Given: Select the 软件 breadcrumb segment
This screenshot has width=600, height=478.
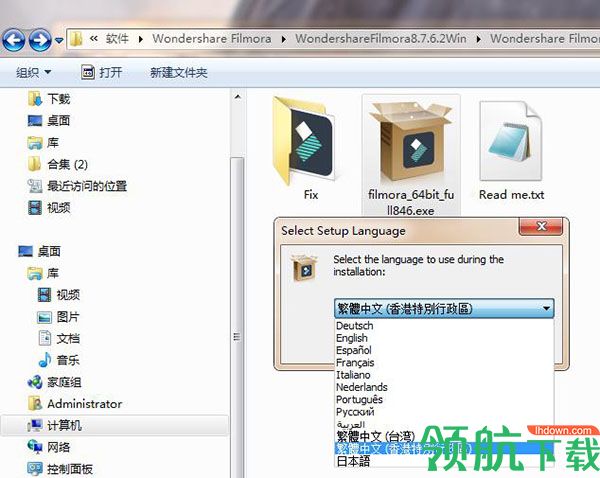Looking at the screenshot, I should click(117, 39).
